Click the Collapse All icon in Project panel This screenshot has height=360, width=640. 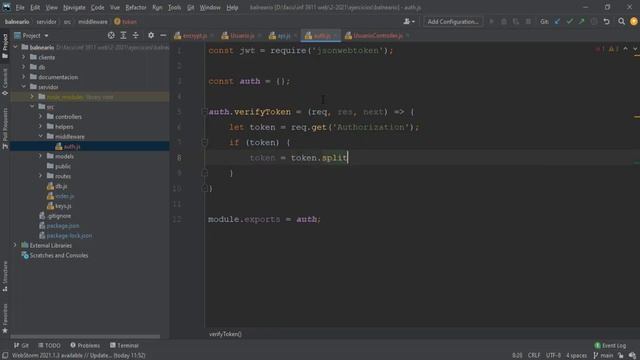click(x=136, y=36)
